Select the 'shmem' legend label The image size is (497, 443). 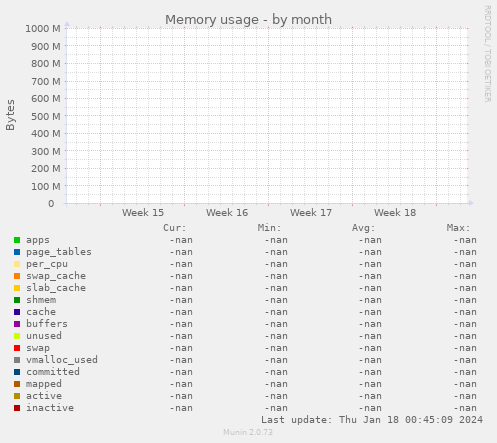point(41,300)
